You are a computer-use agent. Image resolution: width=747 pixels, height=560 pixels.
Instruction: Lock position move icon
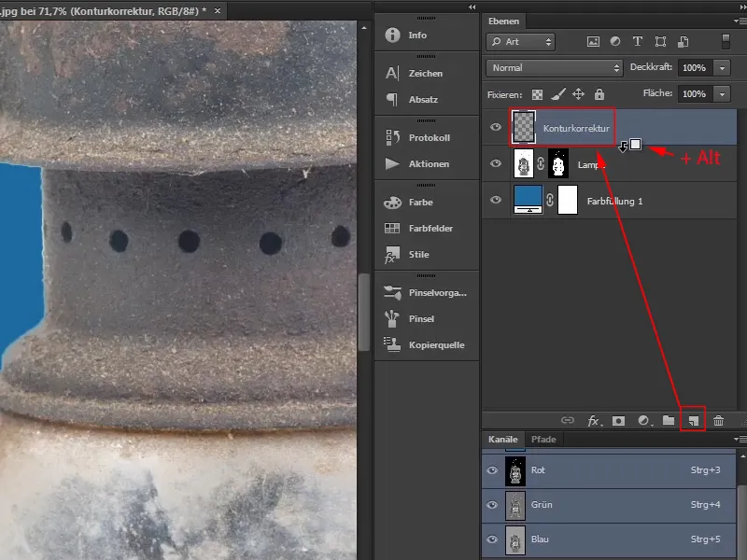pyautogui.click(x=578, y=94)
